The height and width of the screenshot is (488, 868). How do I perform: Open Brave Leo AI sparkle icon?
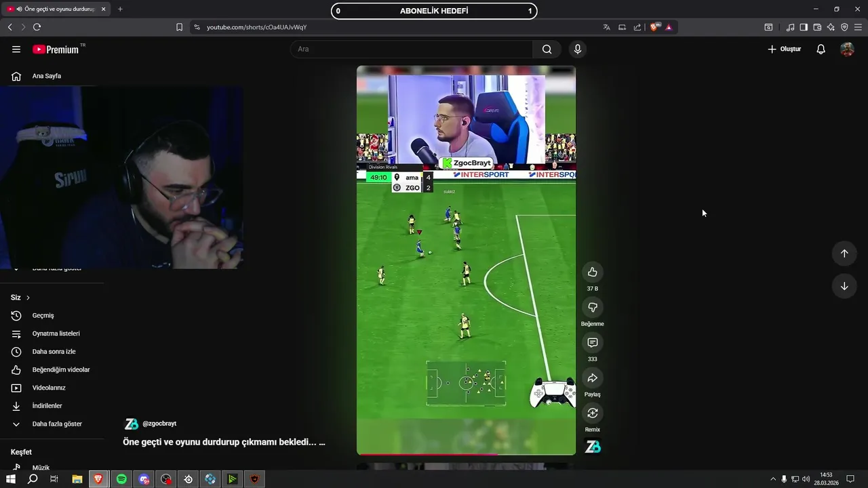click(x=831, y=27)
